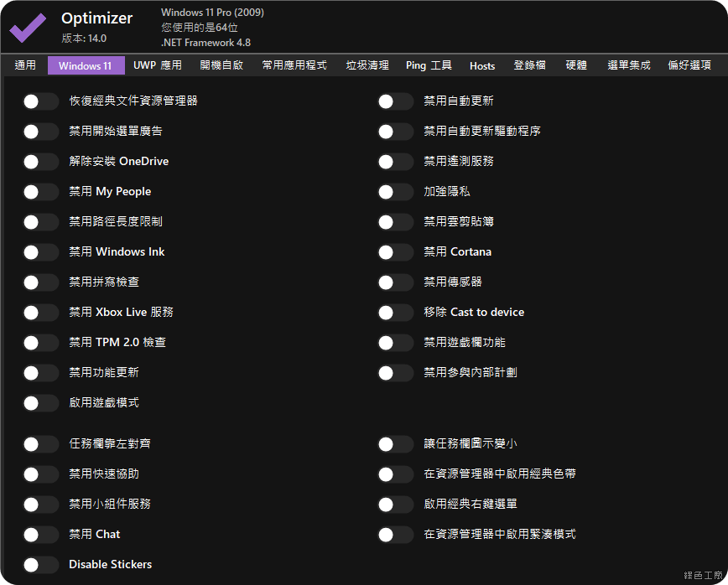Toggle 恢復經典文件資源管理器 switch
The height and width of the screenshot is (585, 728).
point(40,101)
